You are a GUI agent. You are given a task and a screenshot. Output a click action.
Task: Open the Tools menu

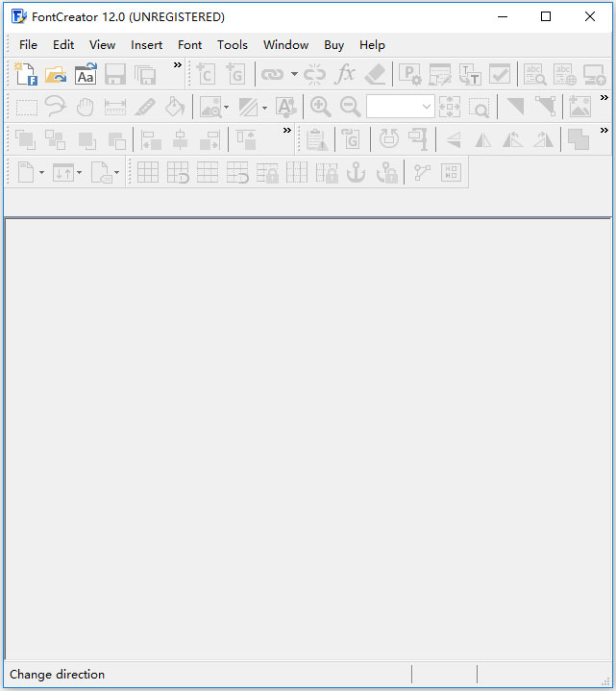(x=233, y=45)
